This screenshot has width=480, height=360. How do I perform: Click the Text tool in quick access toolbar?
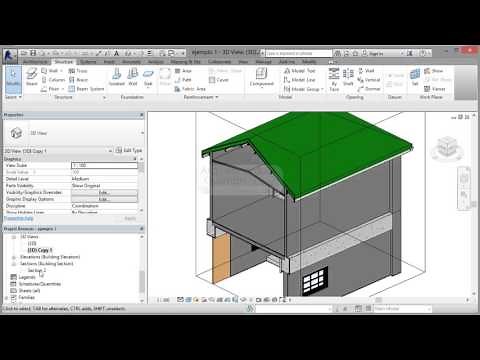pos(116,53)
